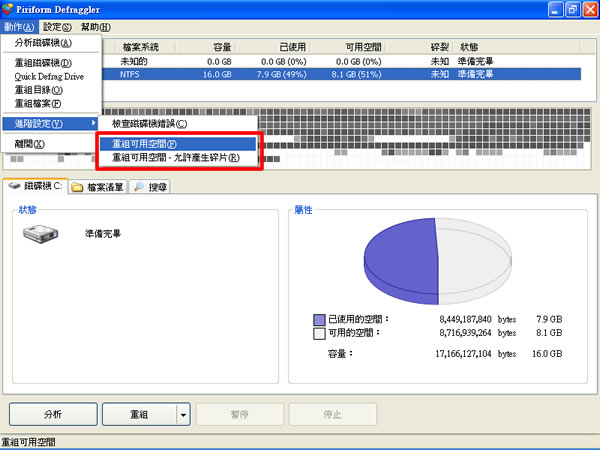Open the 幫助(H) menu

click(96, 27)
